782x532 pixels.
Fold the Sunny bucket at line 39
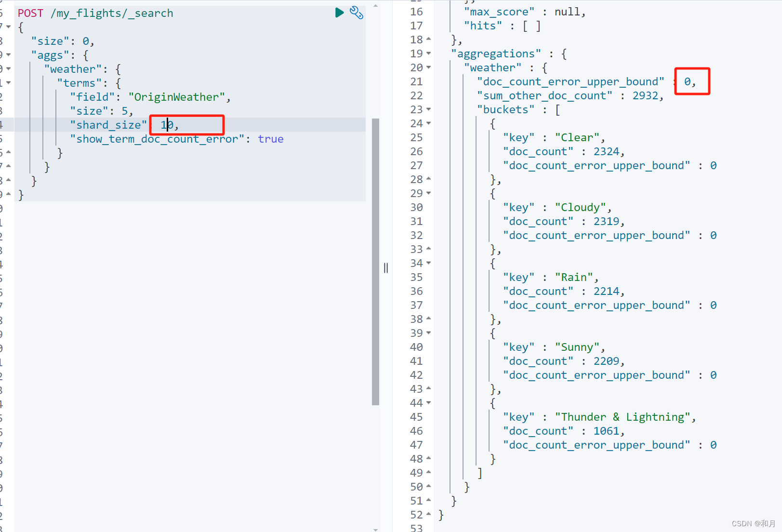[x=429, y=333]
